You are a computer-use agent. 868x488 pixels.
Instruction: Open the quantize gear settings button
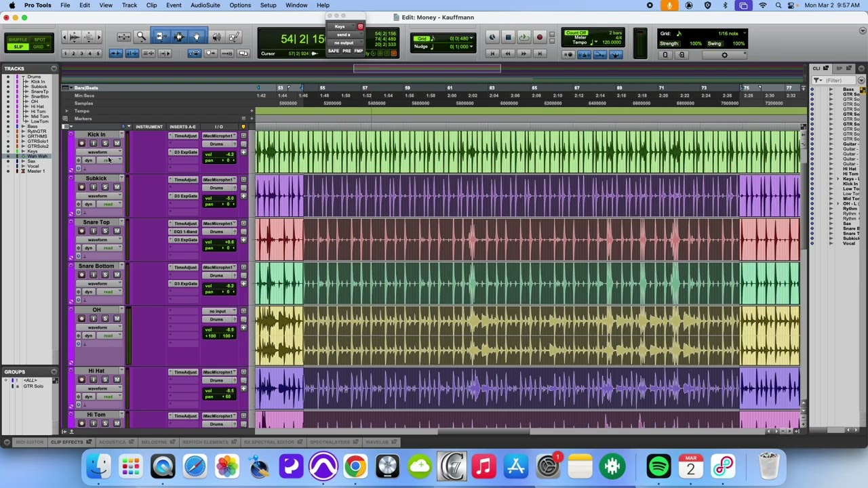click(724, 55)
